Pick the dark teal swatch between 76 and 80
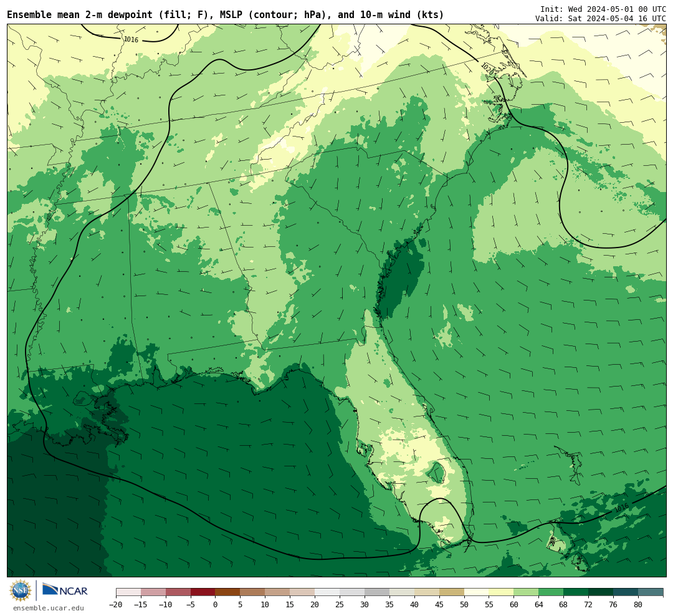 pyautogui.click(x=626, y=592)
